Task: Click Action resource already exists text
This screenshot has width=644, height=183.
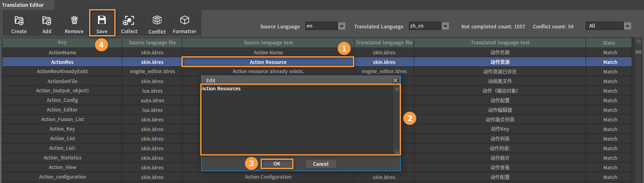Action: click(x=268, y=72)
